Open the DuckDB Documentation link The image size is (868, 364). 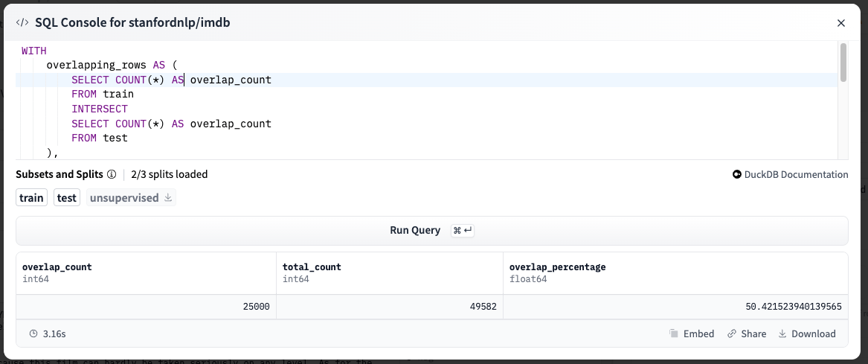pyautogui.click(x=790, y=175)
